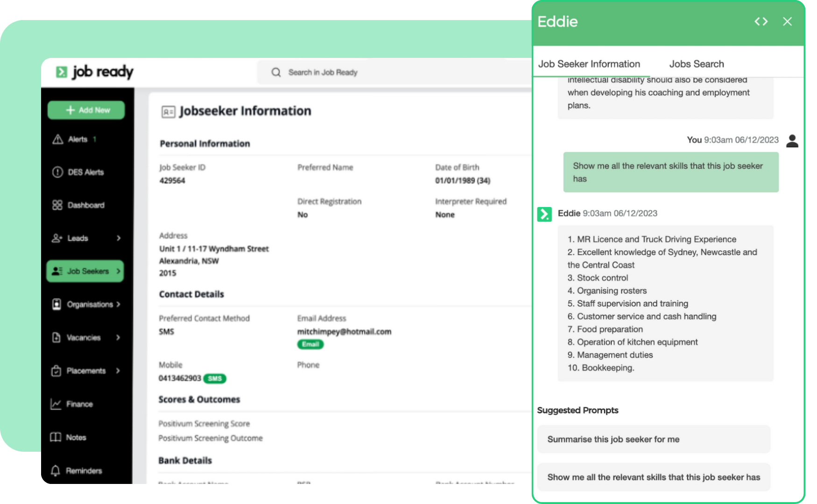
Task: Focus the Search in Job Ready field
Action: coord(394,72)
